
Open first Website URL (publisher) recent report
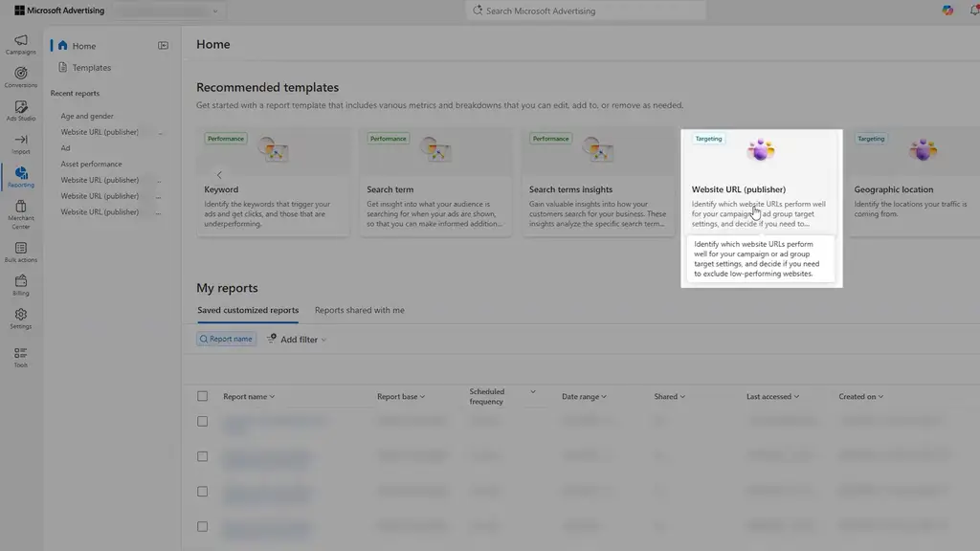(100, 132)
